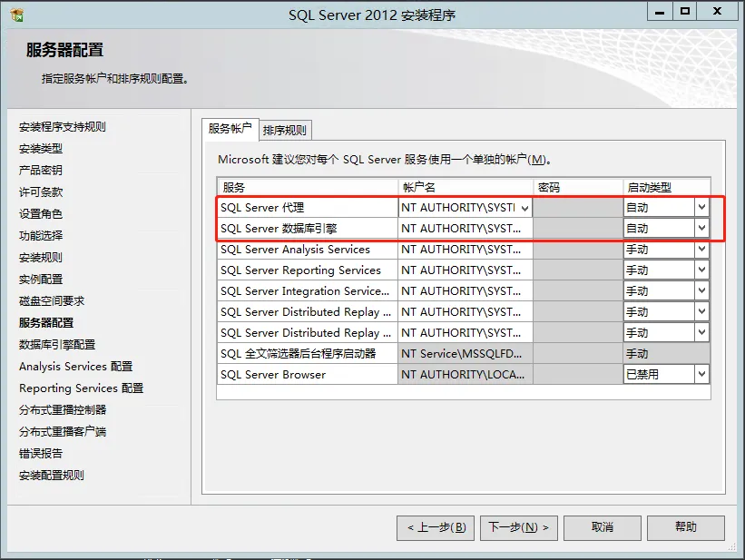745x560 pixels.
Task: Switch to the 服务帐户 tab
Action: pyautogui.click(x=230, y=129)
